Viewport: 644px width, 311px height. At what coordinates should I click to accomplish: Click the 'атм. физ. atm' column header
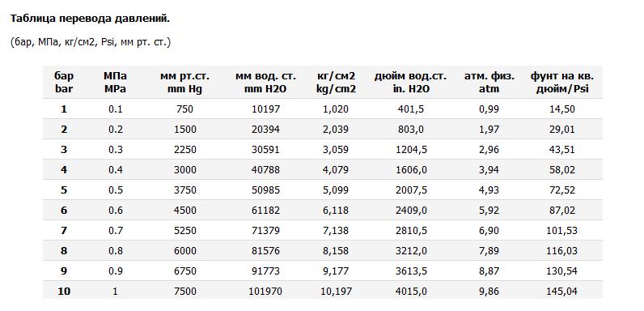(x=489, y=83)
